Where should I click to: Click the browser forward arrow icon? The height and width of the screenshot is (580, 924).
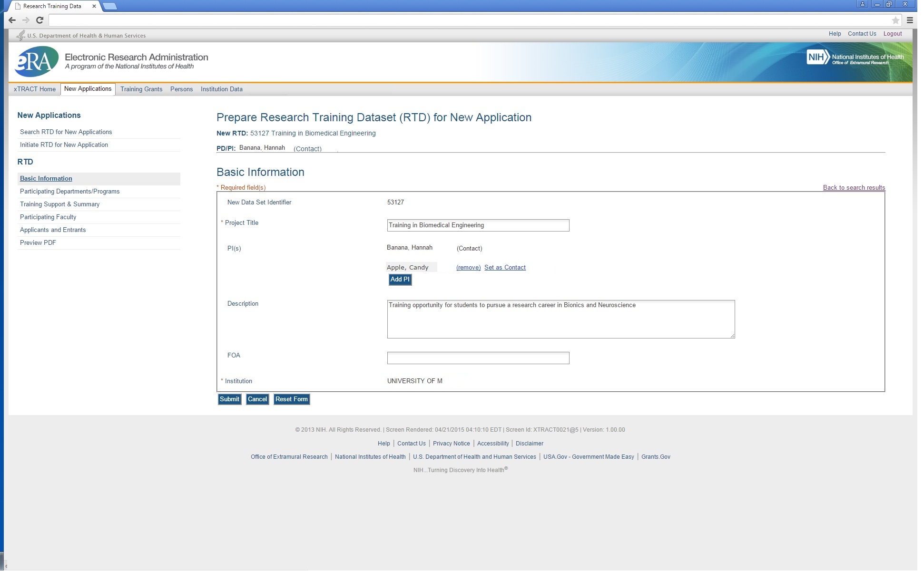(26, 20)
